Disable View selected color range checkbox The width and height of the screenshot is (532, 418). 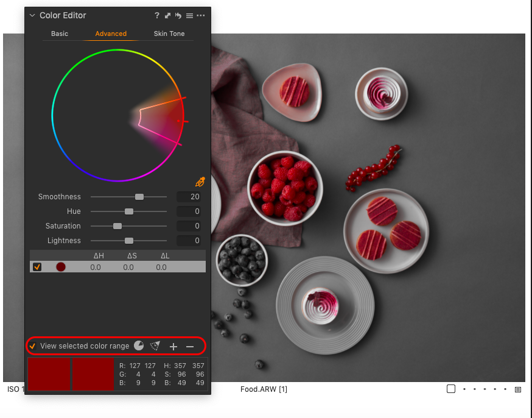(x=33, y=346)
